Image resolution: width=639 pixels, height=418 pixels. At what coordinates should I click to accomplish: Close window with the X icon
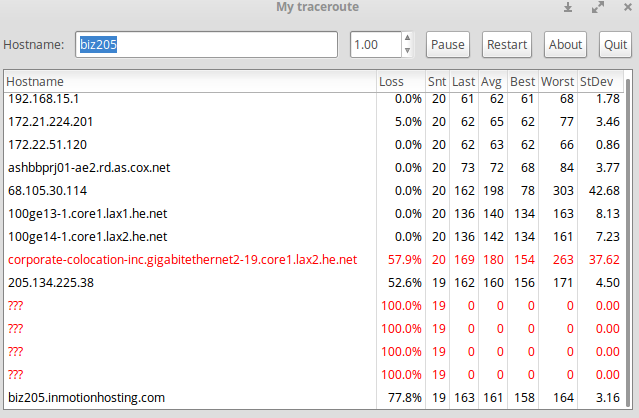[x=625, y=8]
